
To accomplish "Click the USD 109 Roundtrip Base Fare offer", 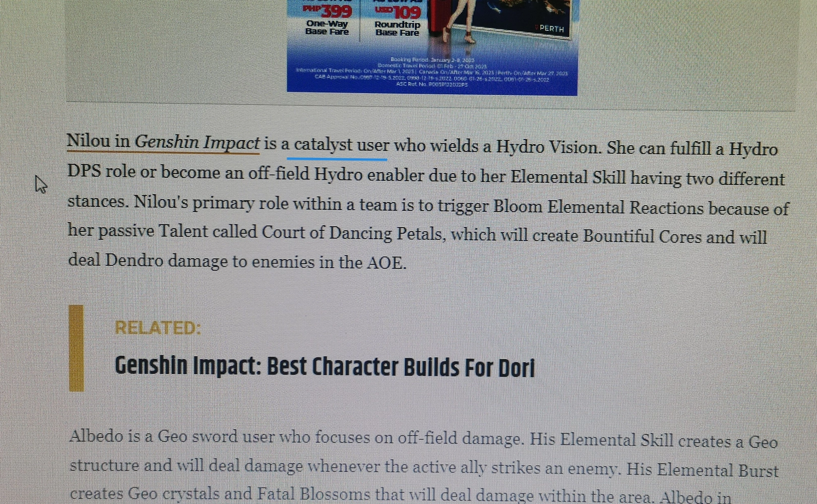I will [x=398, y=18].
